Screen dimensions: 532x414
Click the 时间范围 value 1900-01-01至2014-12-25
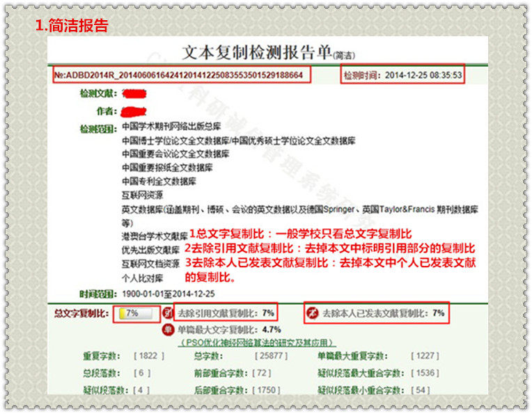tap(169, 294)
